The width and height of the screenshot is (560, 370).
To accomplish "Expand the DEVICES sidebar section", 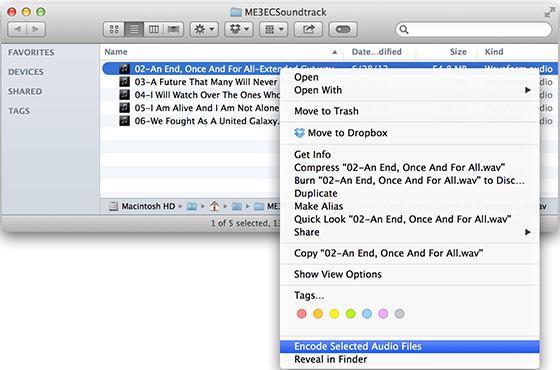I will point(26,72).
